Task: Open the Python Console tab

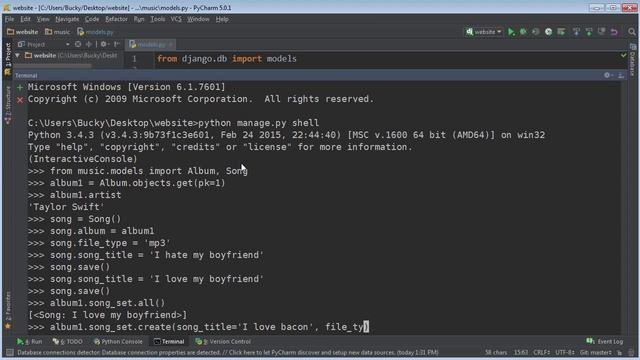Action: click(118, 342)
